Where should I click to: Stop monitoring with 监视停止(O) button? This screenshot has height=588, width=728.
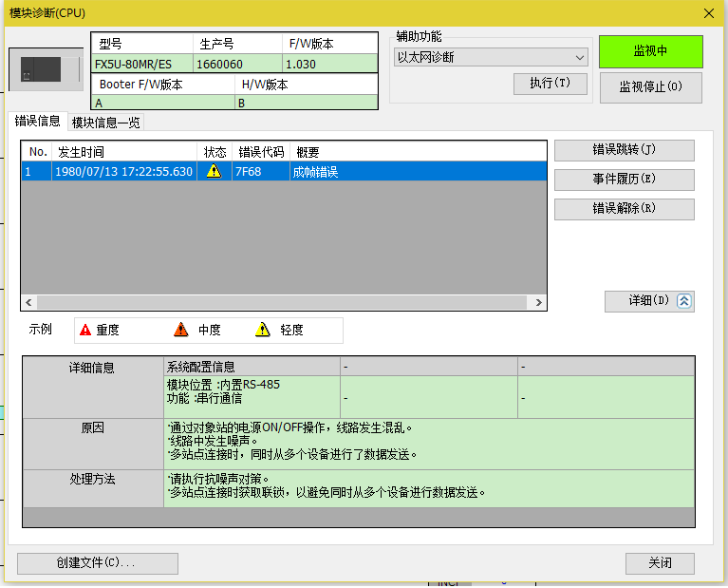tap(650, 86)
